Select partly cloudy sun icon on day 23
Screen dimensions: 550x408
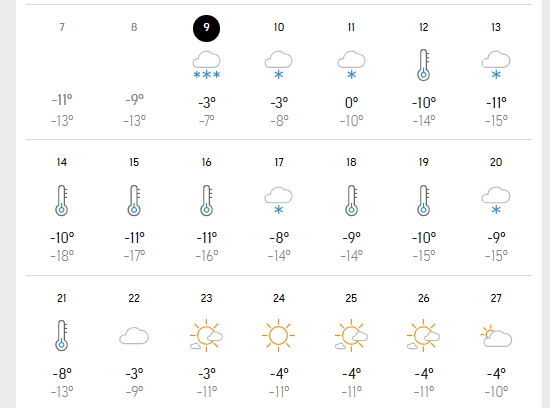tap(207, 336)
